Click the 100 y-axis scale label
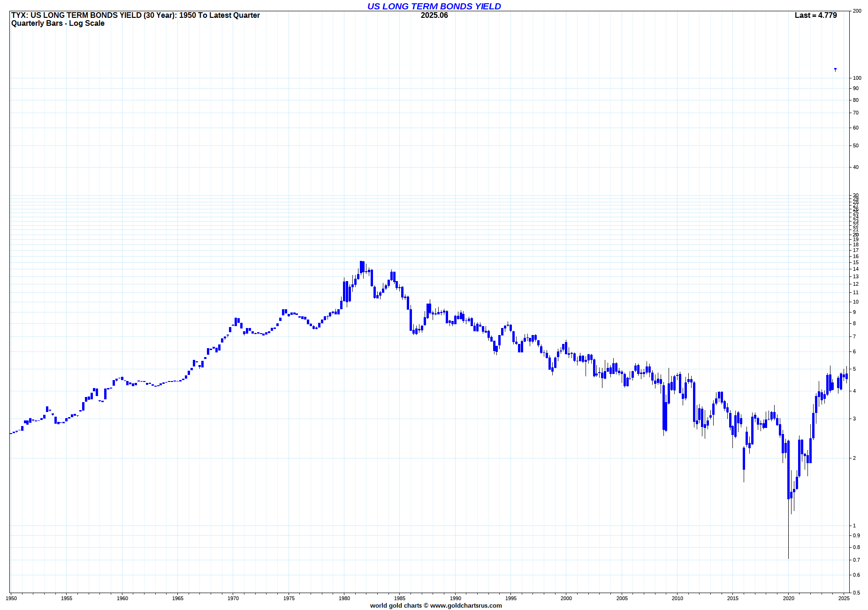 (x=857, y=78)
